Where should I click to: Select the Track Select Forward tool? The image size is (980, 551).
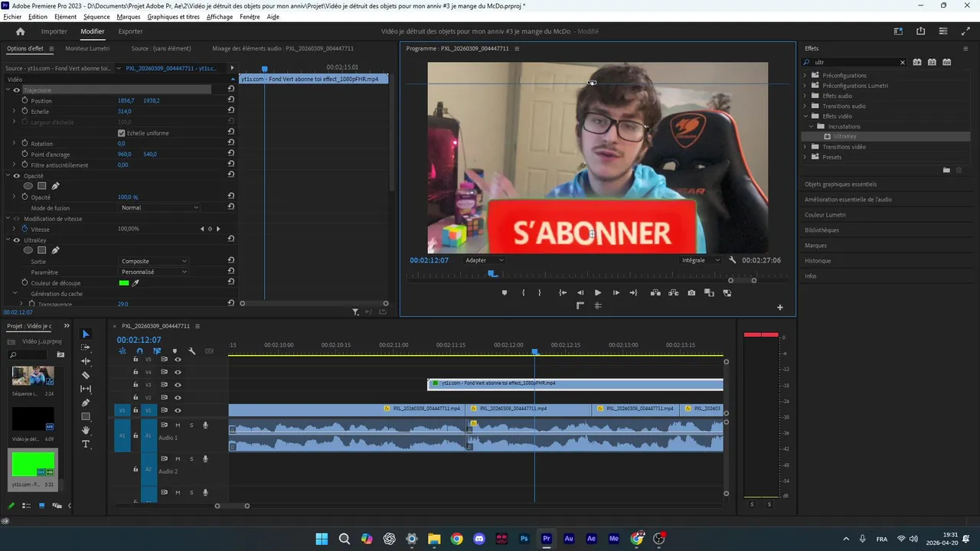click(86, 347)
